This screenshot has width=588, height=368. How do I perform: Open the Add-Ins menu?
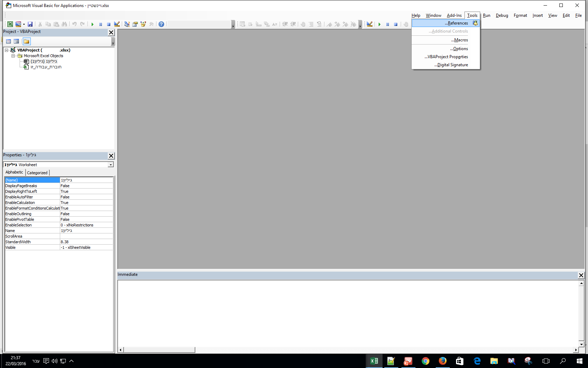pos(454,15)
